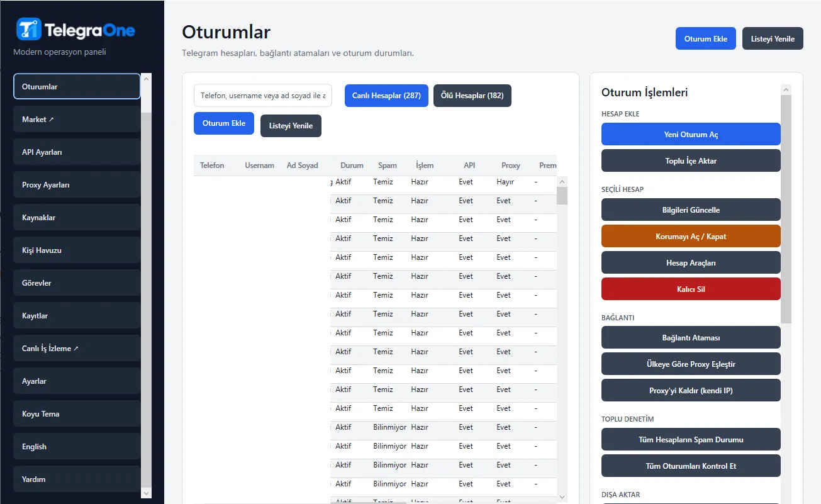The height and width of the screenshot is (504, 821).
Task: Click the Oturum İşlemleri panel scrollbar up arrow
Action: tap(786, 90)
